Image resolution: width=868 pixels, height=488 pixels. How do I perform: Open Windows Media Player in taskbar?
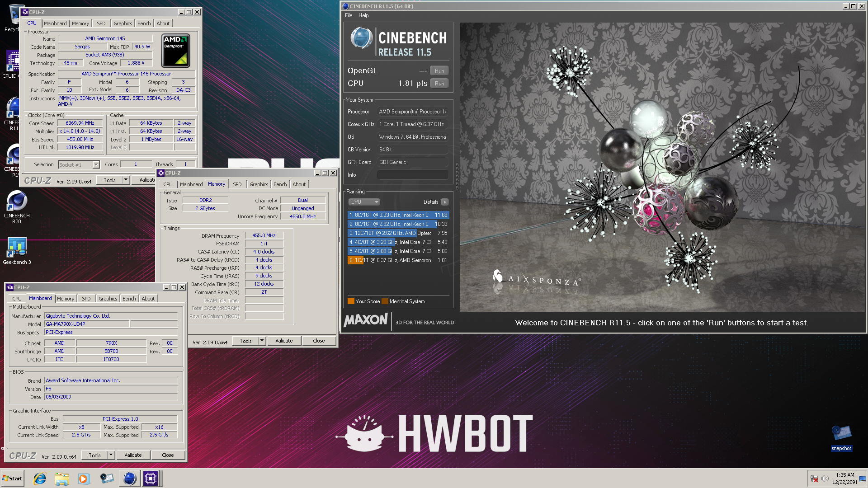pos(84,479)
